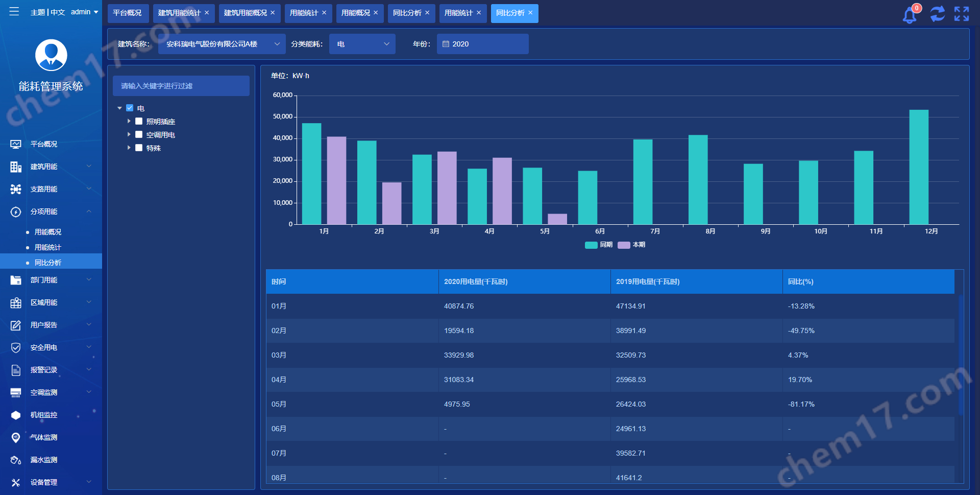Uncheck the 电 checkbox in tree

tap(130, 108)
